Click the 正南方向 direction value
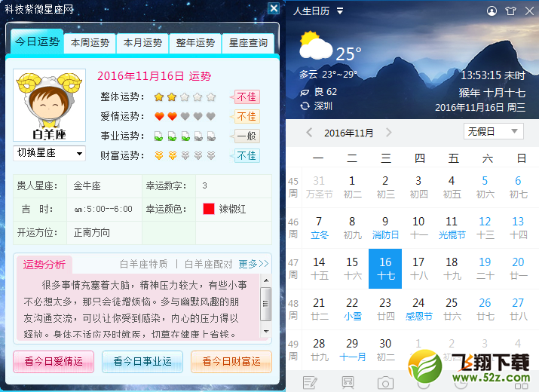539x392 pixels. point(92,233)
